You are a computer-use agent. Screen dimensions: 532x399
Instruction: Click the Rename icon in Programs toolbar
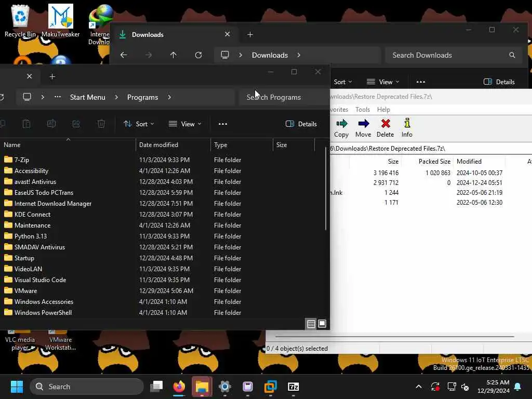(51, 124)
